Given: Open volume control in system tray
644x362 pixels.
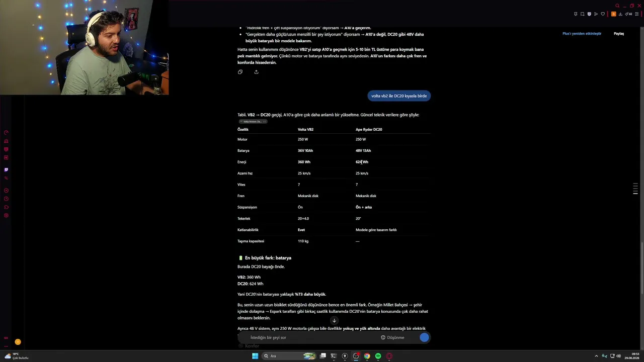Looking at the screenshot, I should pyautogui.click(x=618, y=356).
